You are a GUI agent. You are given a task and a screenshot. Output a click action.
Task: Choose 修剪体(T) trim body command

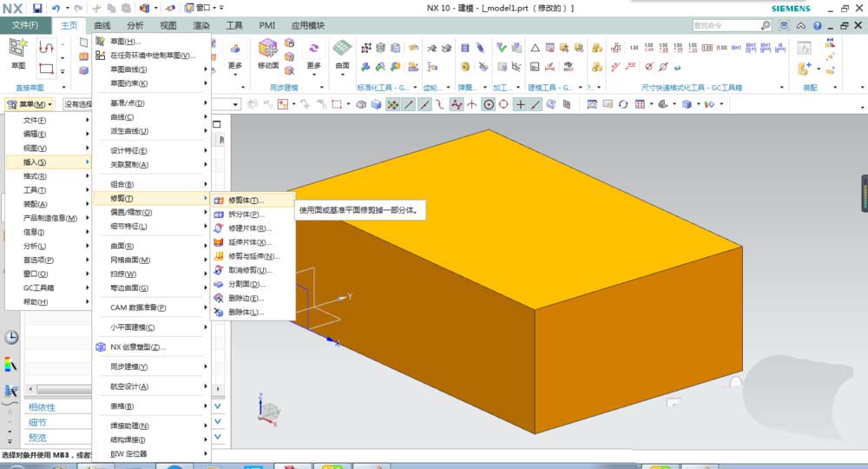(253, 201)
